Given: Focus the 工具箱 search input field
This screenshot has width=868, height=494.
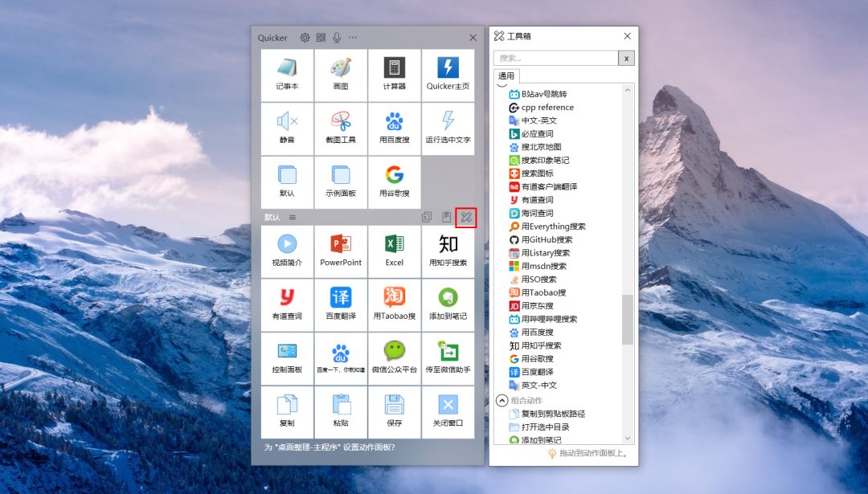Looking at the screenshot, I should coord(556,58).
